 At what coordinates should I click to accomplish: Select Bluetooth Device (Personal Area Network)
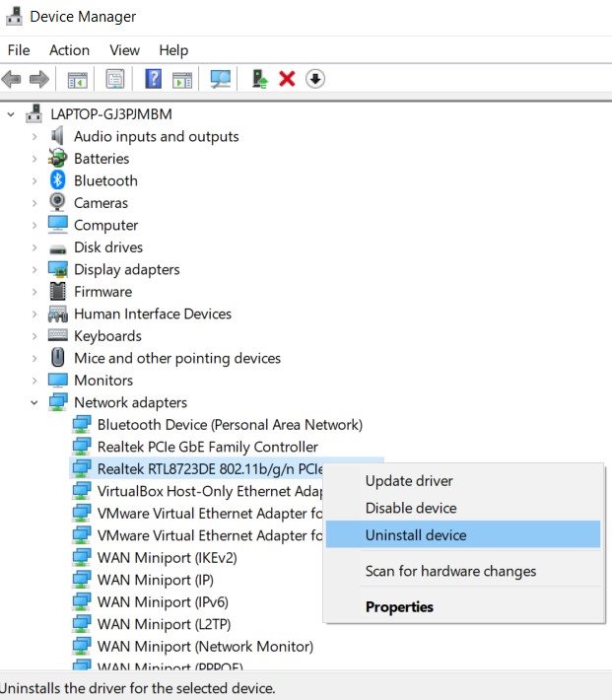[x=230, y=425]
